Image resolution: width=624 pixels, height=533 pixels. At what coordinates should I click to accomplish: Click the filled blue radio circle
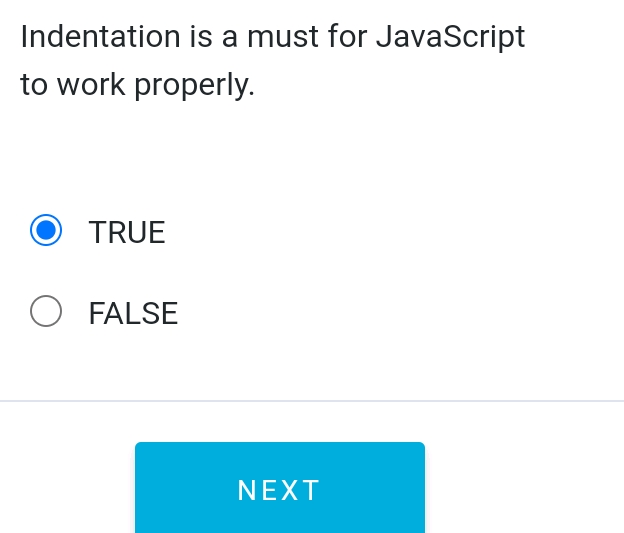[46, 231]
